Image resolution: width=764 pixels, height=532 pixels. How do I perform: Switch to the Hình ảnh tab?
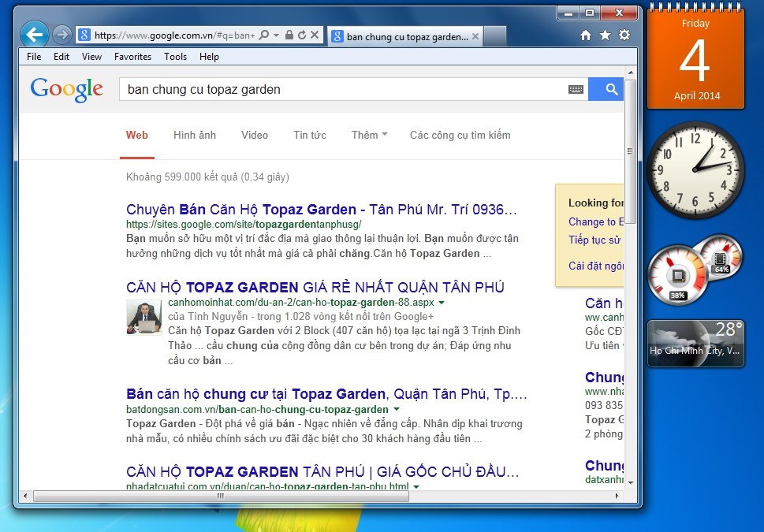click(x=195, y=136)
